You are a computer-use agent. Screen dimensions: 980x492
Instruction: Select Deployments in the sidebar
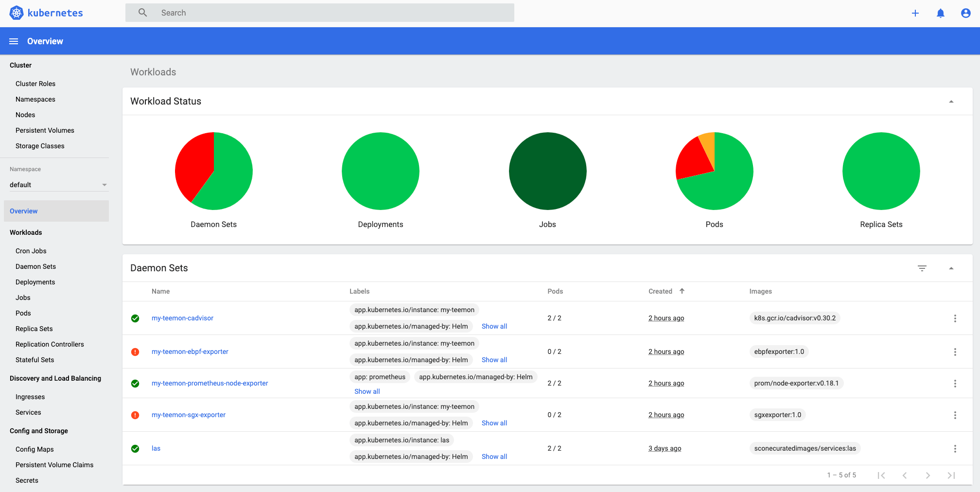click(35, 282)
